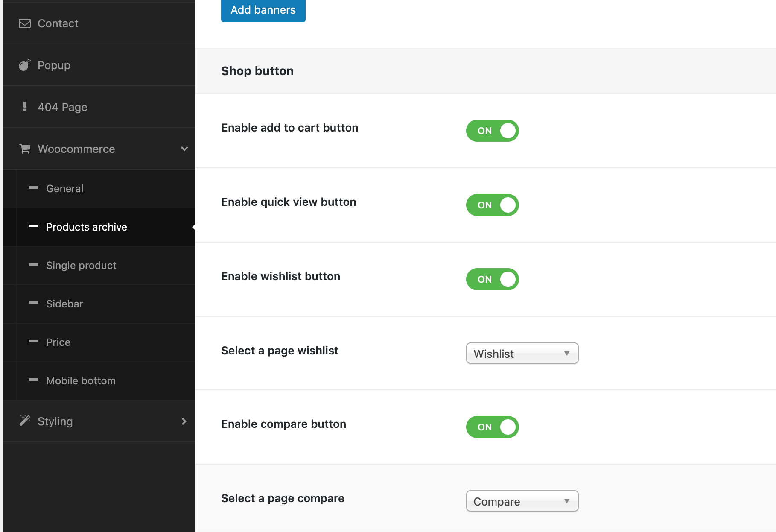
Task: Toggle the compare button setting off
Action: coord(492,427)
